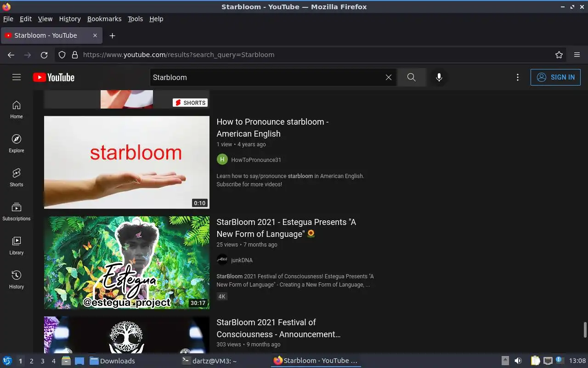Open Subscriptions in the sidebar

17,212
